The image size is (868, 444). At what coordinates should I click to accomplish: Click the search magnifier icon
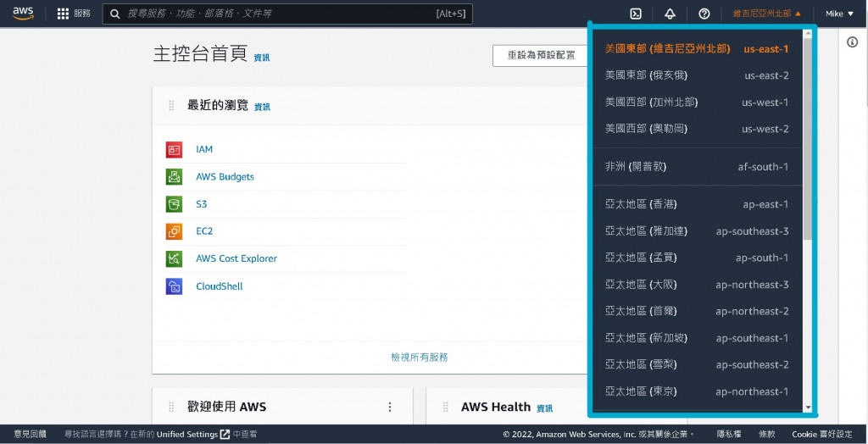point(114,14)
